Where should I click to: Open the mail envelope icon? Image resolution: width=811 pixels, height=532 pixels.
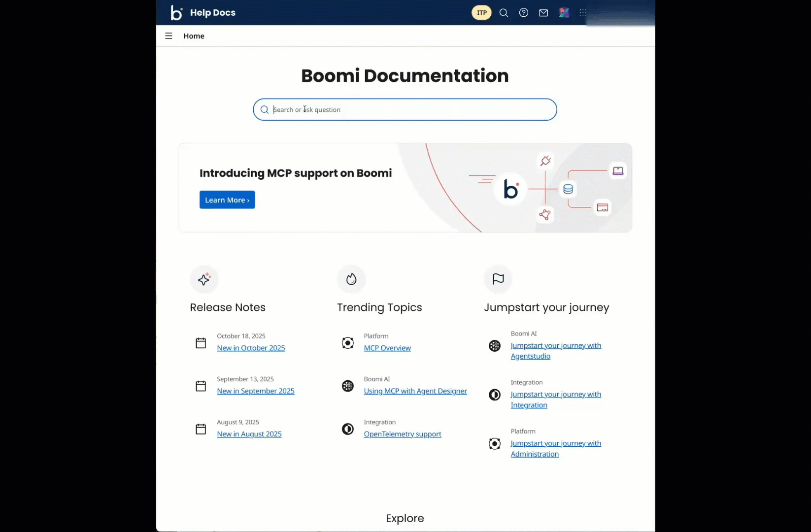543,12
